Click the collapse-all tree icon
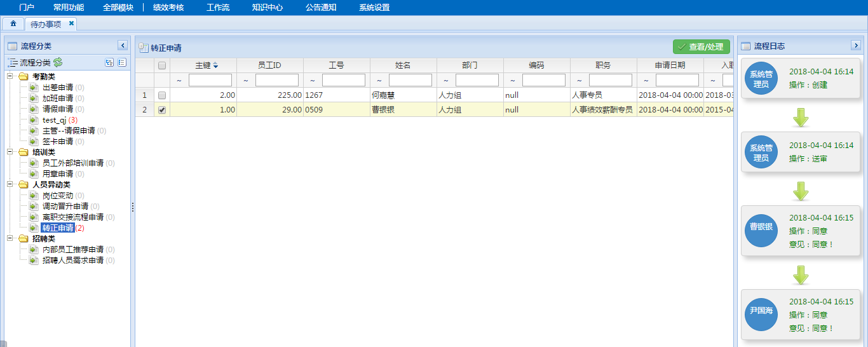The image size is (868, 347). (122, 62)
